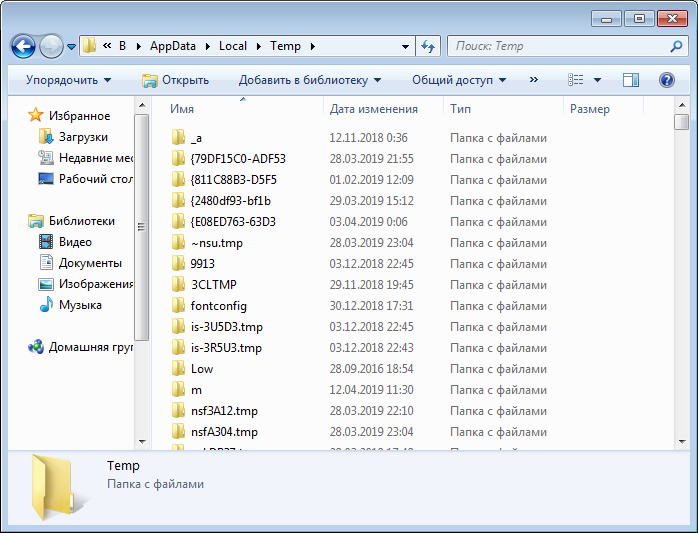698x533 pixels.
Task: Select the is-3U5D3.tmp folder icon
Action: tap(178, 326)
